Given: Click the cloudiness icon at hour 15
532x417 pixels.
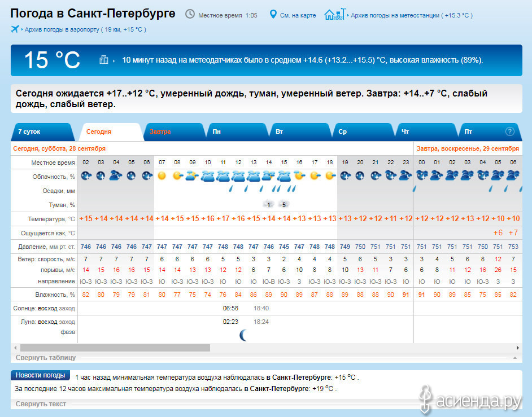Looking at the screenshot, I should pos(284,176).
